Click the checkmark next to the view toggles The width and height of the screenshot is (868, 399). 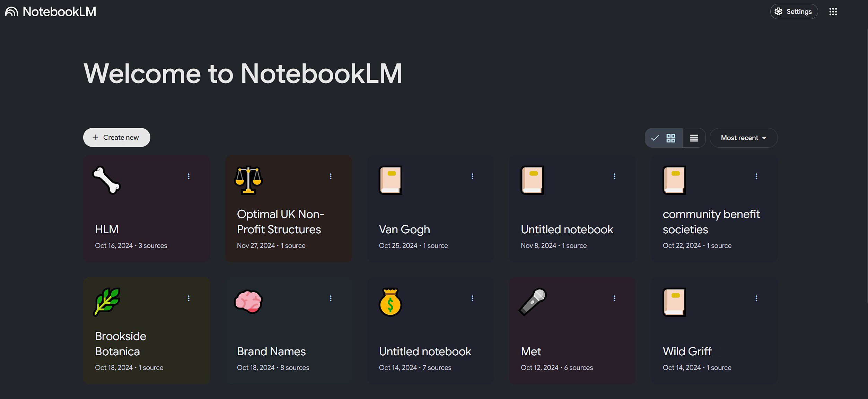tap(655, 138)
